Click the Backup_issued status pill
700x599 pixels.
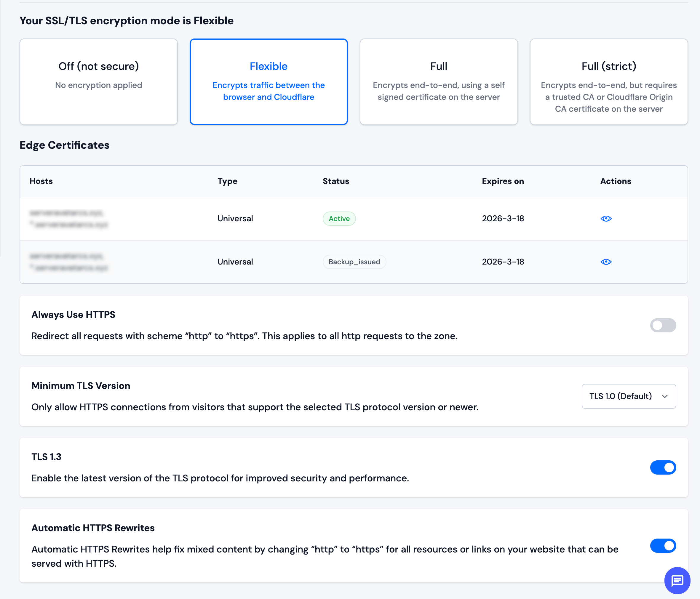(x=354, y=262)
